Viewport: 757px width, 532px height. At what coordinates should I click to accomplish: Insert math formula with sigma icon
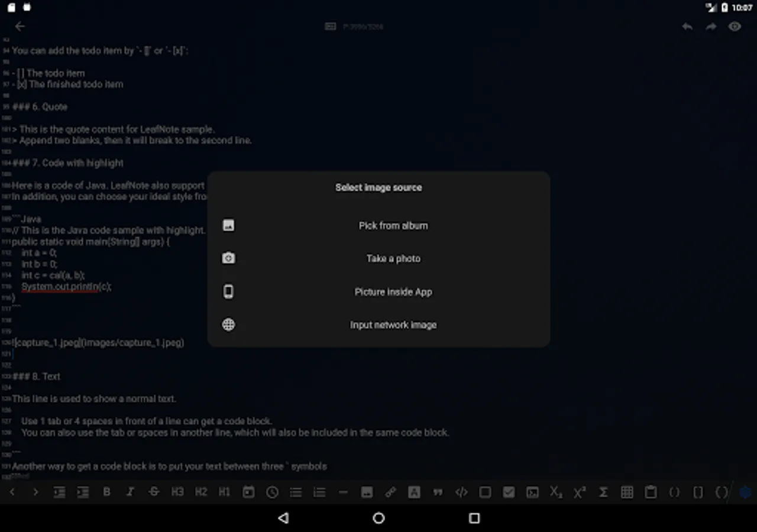(x=603, y=492)
